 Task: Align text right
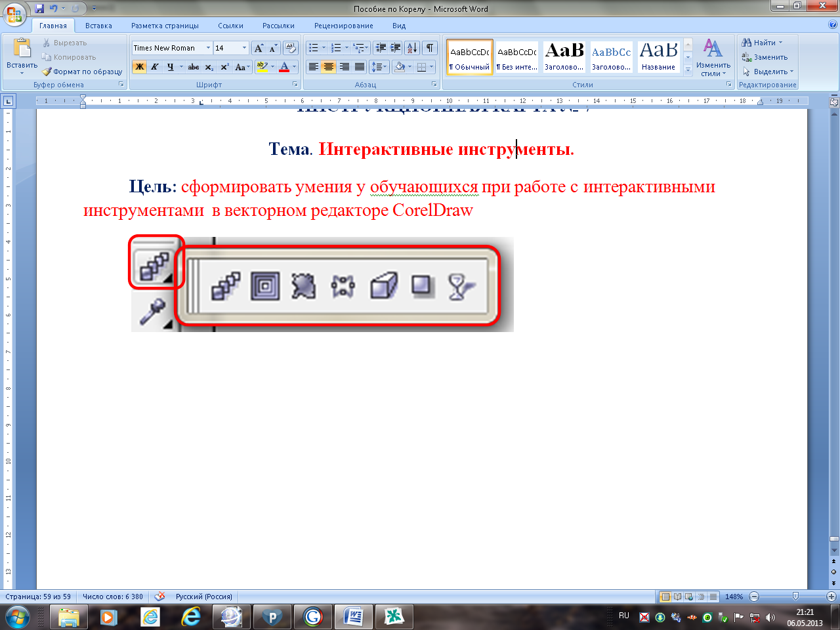tap(344, 67)
